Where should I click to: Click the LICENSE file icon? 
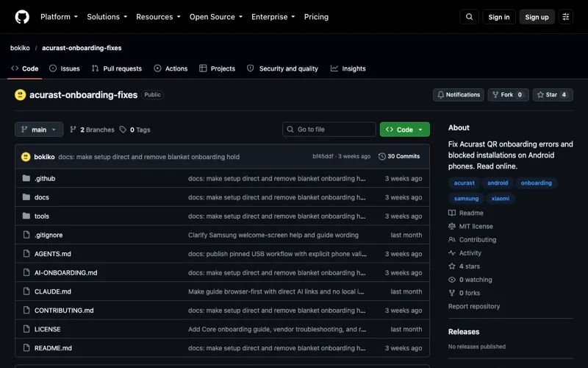[26, 329]
